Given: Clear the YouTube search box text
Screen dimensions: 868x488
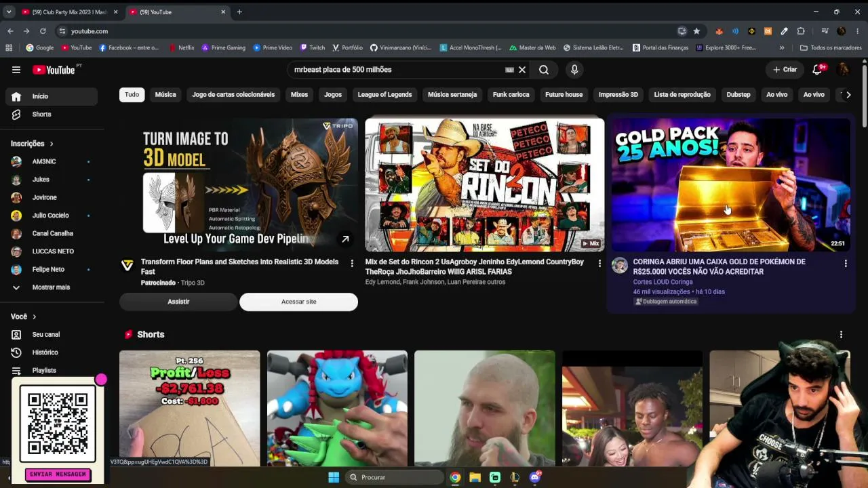Looking at the screenshot, I should click(x=522, y=70).
